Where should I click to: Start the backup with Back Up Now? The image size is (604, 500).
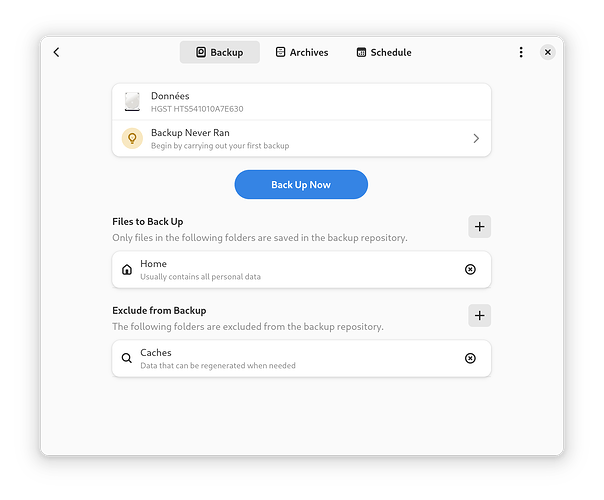click(301, 185)
